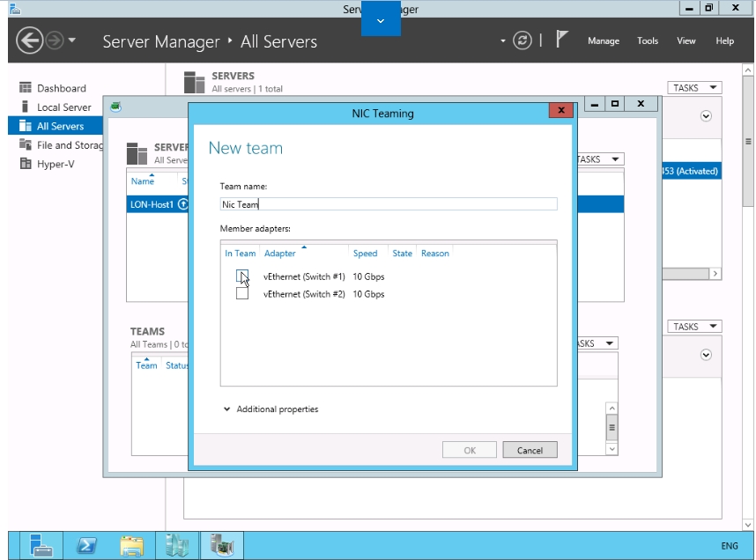
Task: Open the View menu
Action: tap(686, 41)
